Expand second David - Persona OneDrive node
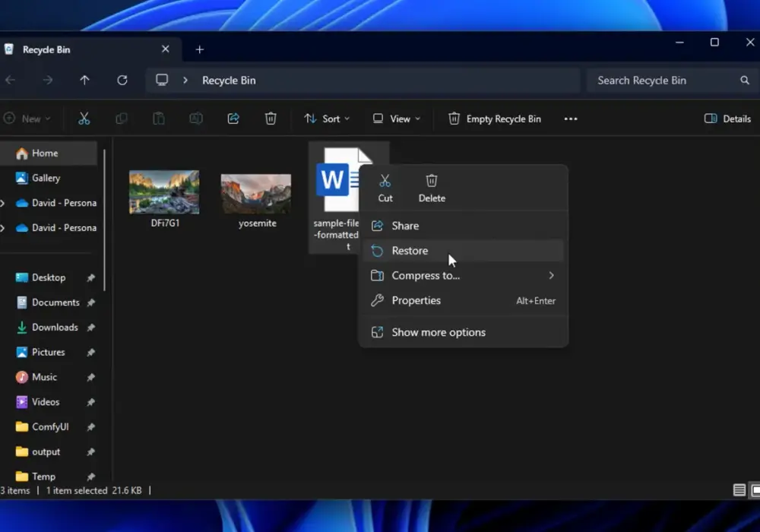Screen dimensions: 760x532 tap(3, 228)
